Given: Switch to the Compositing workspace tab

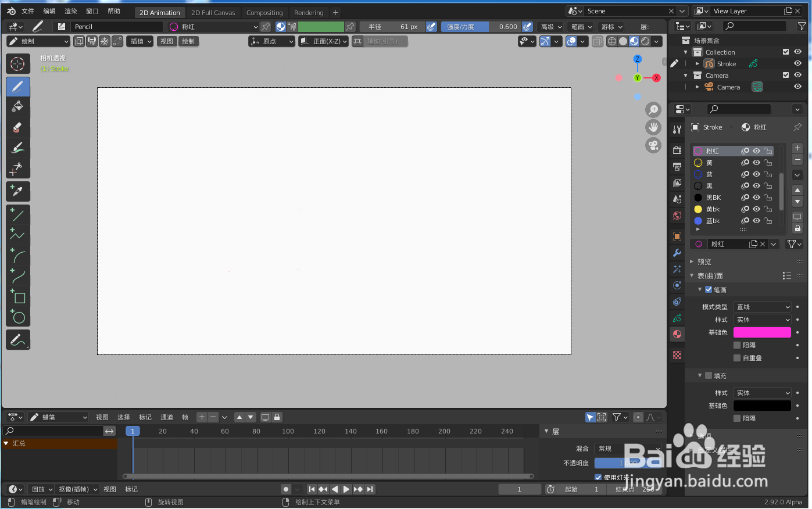Looking at the screenshot, I should [x=264, y=12].
